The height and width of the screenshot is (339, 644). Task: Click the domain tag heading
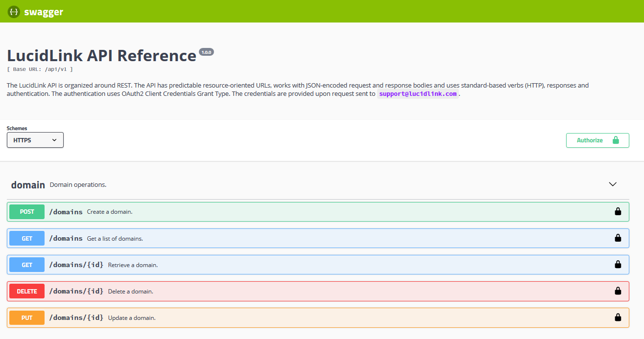click(28, 185)
